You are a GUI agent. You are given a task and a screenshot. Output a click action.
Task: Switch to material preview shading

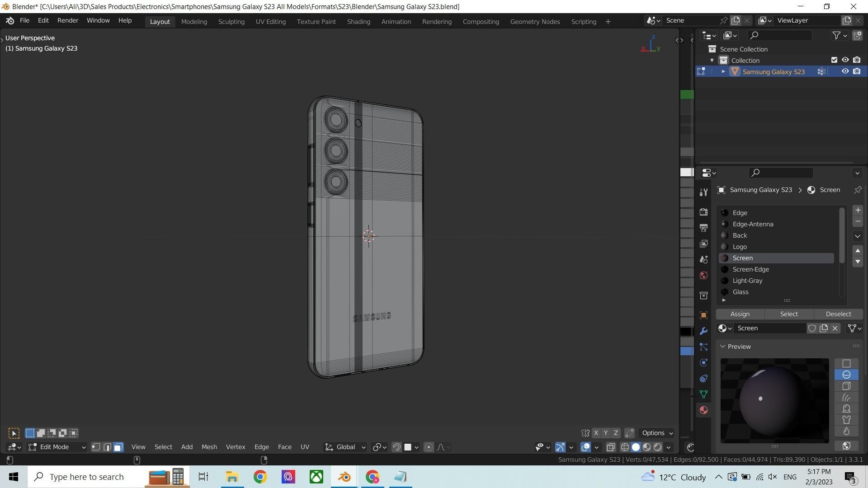(x=647, y=447)
